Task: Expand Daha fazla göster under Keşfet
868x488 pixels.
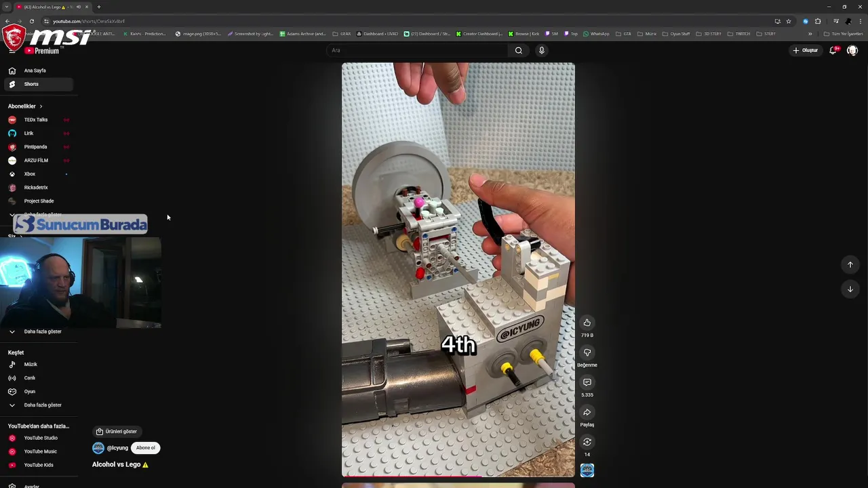Action: tap(37, 405)
